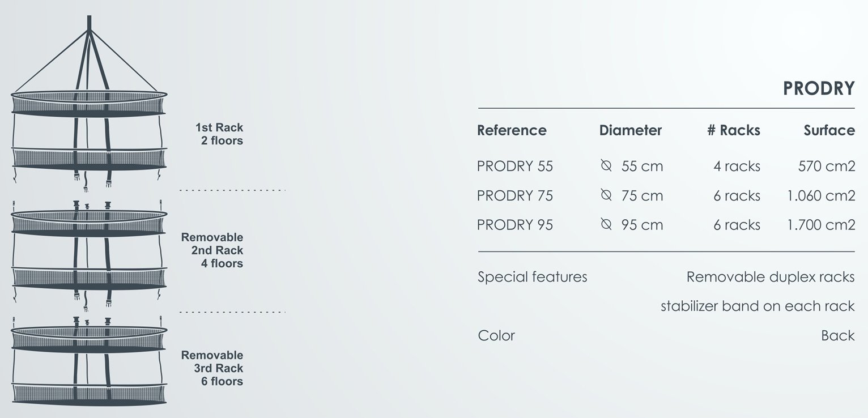Click the diameter symbol beside 75 cm
The width and height of the screenshot is (868, 418).
tap(606, 195)
